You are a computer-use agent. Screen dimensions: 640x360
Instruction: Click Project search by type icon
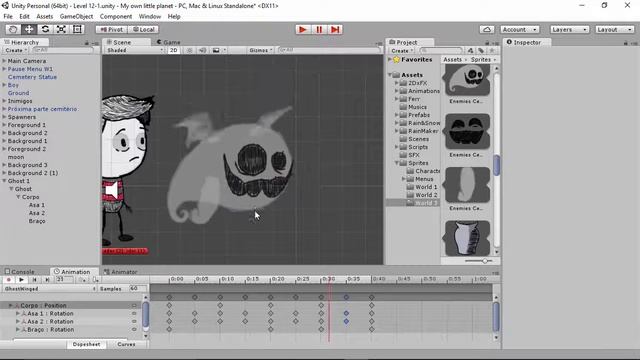470,51
